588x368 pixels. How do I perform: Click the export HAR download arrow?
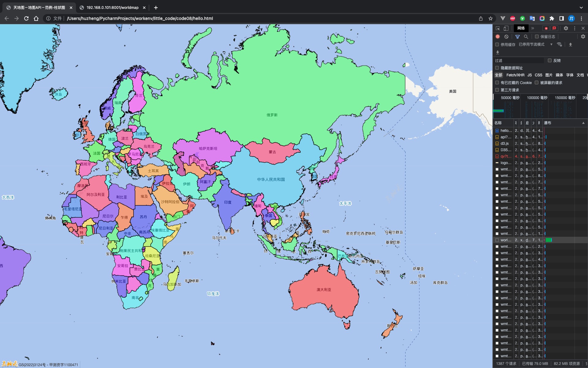coord(498,52)
